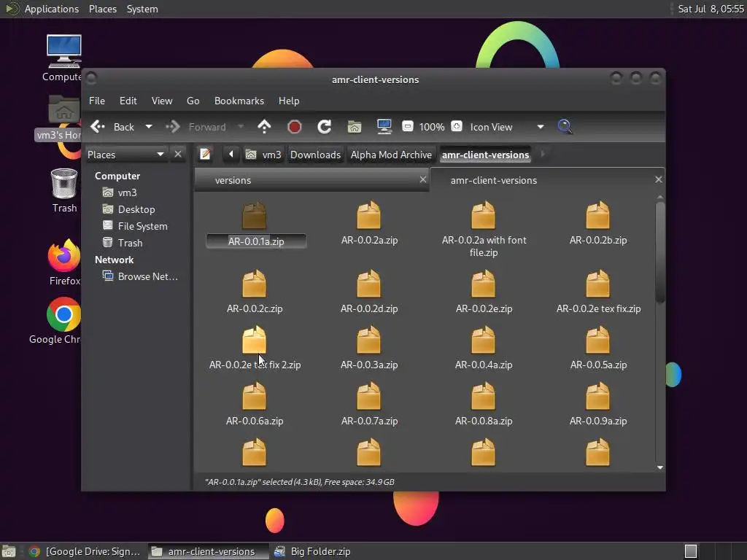Click the Alpha Mod Archive breadcrumb button
This screenshot has width=747, height=560.
(x=391, y=155)
